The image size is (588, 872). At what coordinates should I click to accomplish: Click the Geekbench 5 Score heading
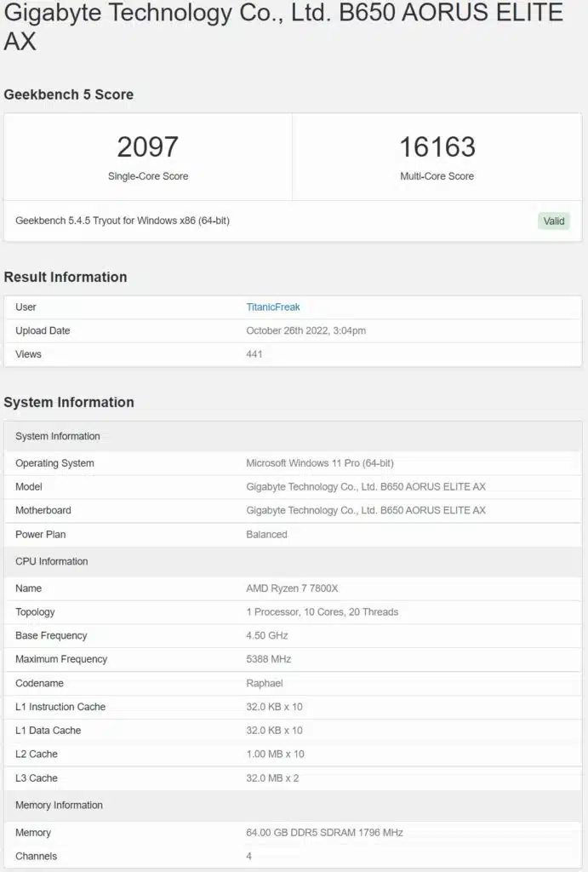(x=68, y=95)
